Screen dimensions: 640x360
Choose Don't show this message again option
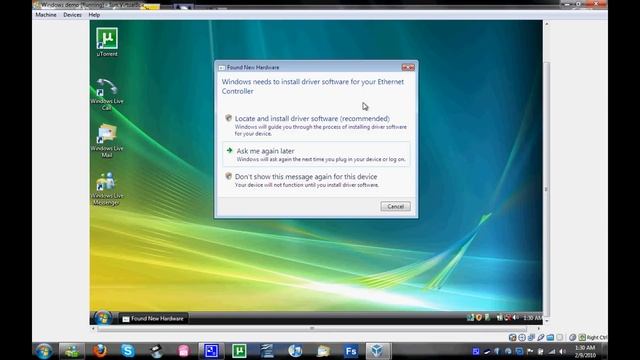coord(316,180)
